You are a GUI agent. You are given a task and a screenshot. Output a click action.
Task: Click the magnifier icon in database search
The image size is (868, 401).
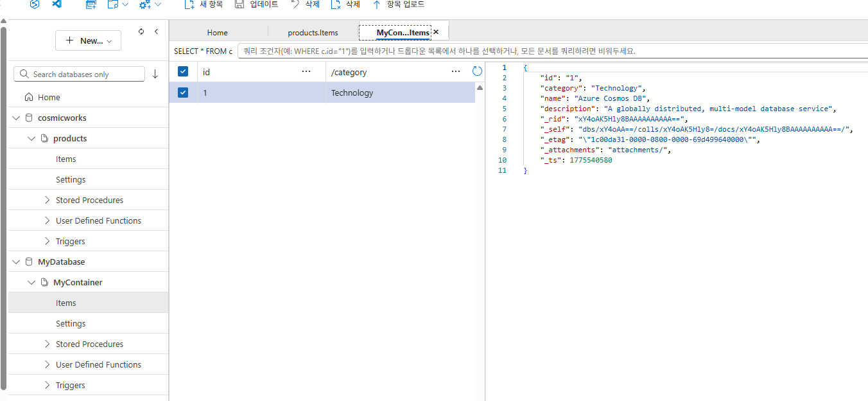click(24, 74)
